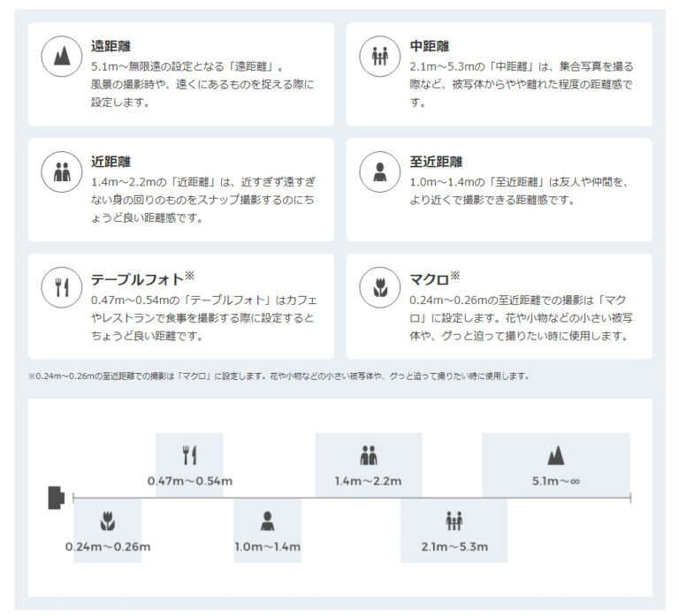Select the fork and knife icon beside テーブルフォト
This screenshot has width=679, height=616.
62,287
